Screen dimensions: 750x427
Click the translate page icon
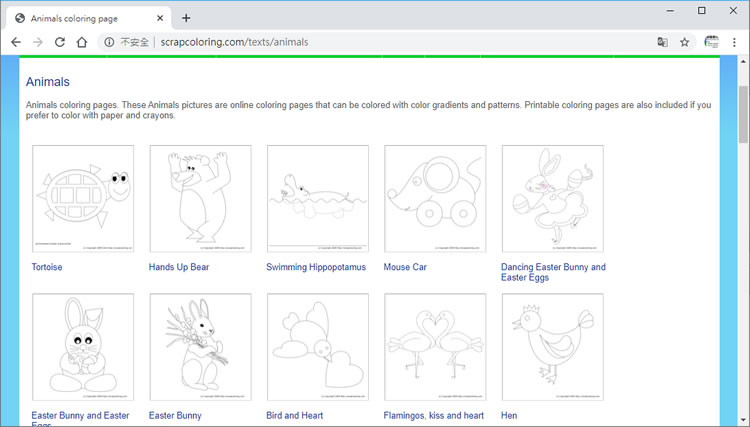tap(662, 42)
